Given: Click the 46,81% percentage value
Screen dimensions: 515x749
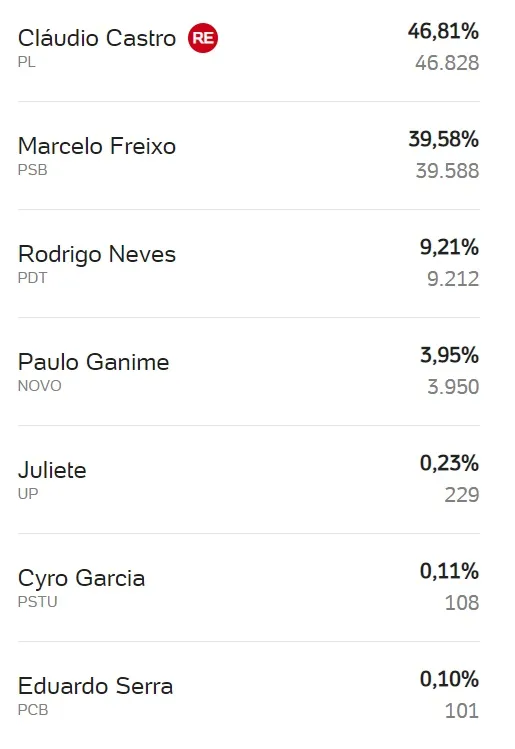Looking at the screenshot, I should coord(443,32).
